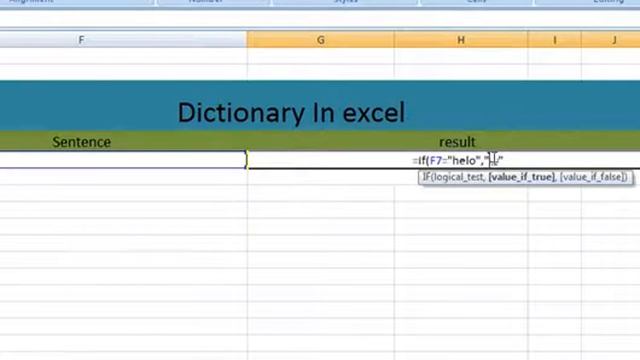Select column J header

611,40
